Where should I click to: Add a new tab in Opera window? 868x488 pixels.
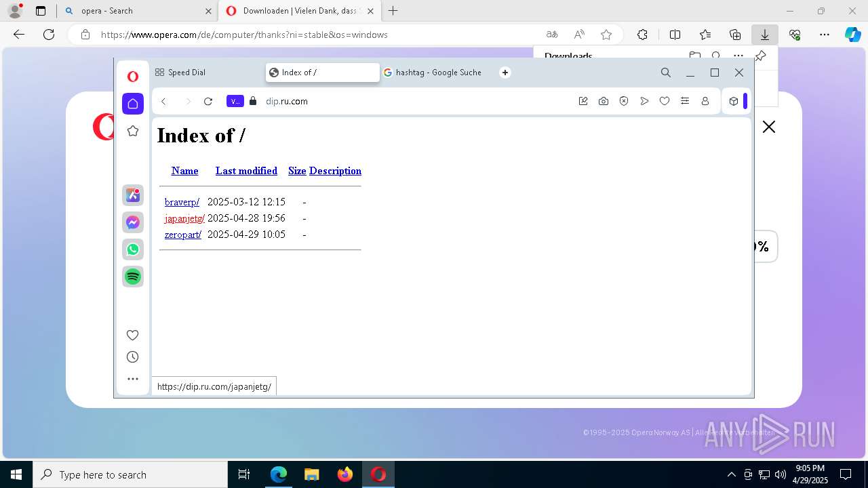point(505,73)
